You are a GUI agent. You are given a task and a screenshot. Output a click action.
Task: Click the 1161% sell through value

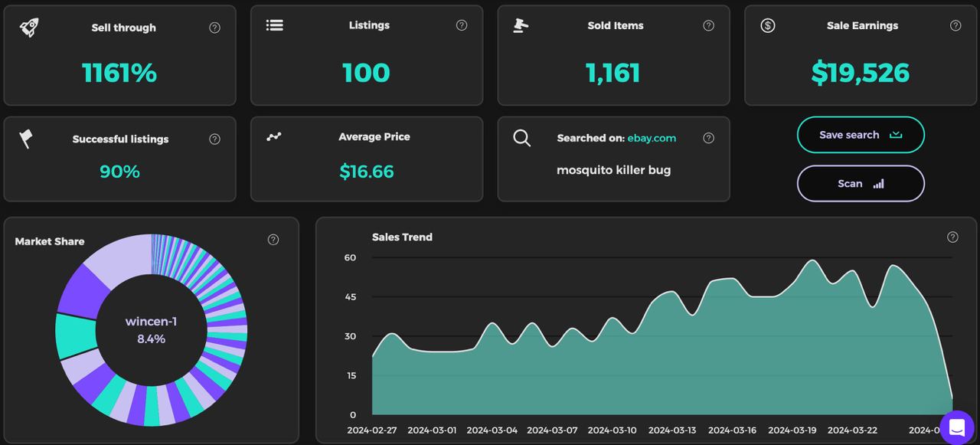point(119,73)
